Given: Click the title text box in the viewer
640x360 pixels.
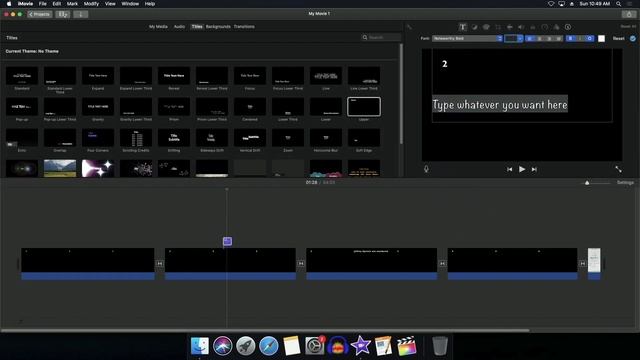Looking at the screenshot, I should coord(500,104).
